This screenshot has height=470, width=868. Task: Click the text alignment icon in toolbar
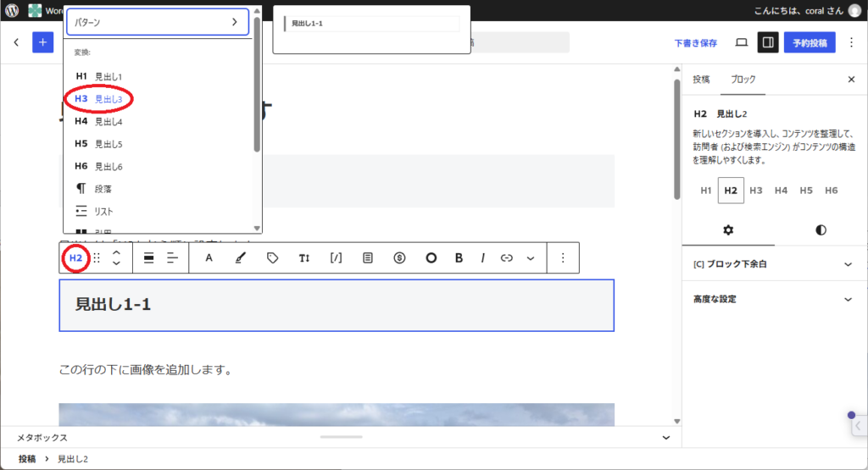[173, 258]
